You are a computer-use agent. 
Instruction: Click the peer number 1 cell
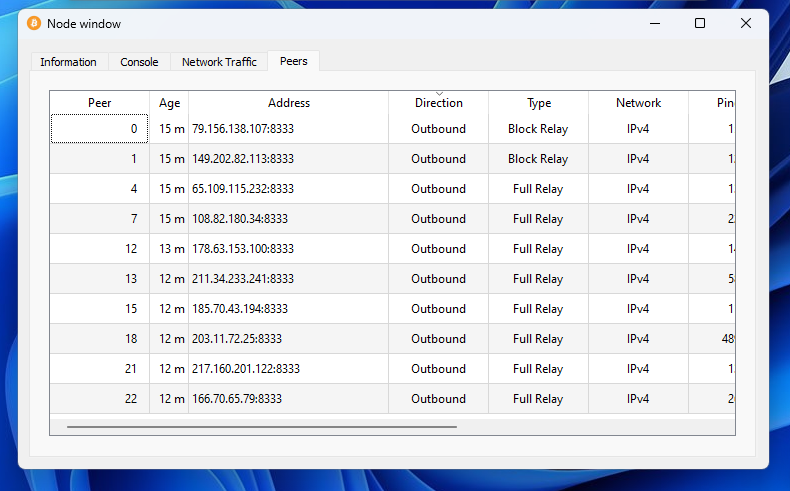(99, 159)
